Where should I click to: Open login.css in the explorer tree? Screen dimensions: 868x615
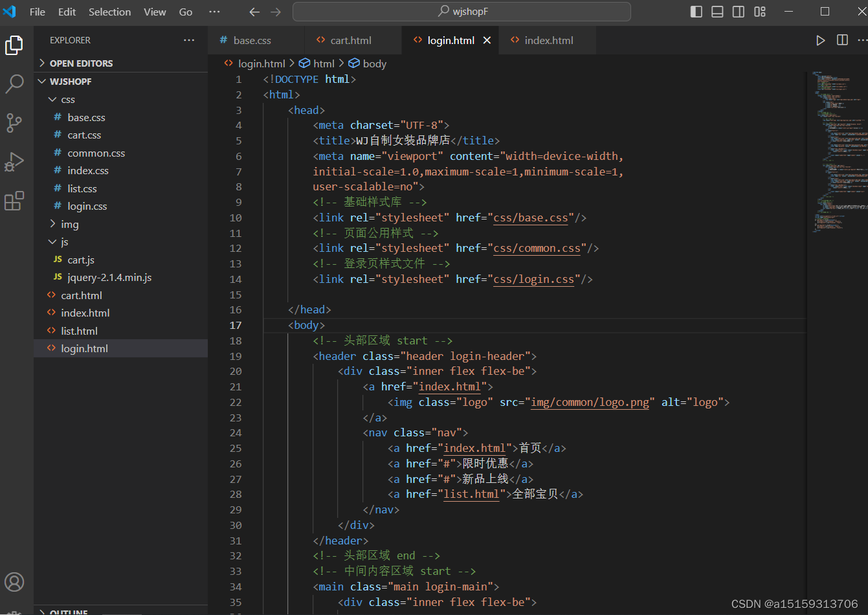(120, 206)
